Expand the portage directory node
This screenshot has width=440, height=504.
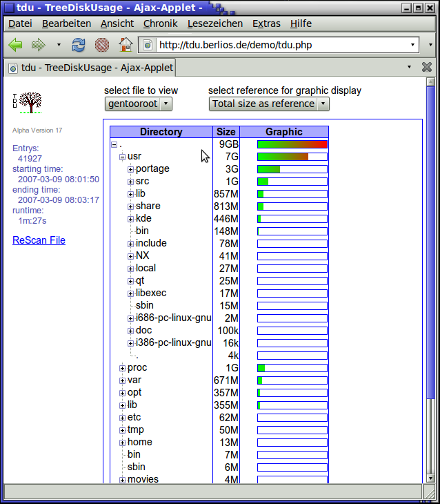(130, 169)
